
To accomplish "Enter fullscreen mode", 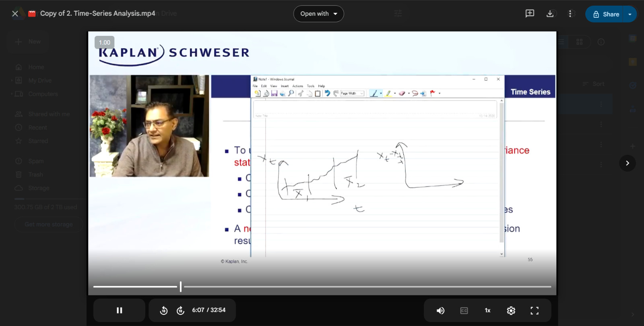I will 535,310.
